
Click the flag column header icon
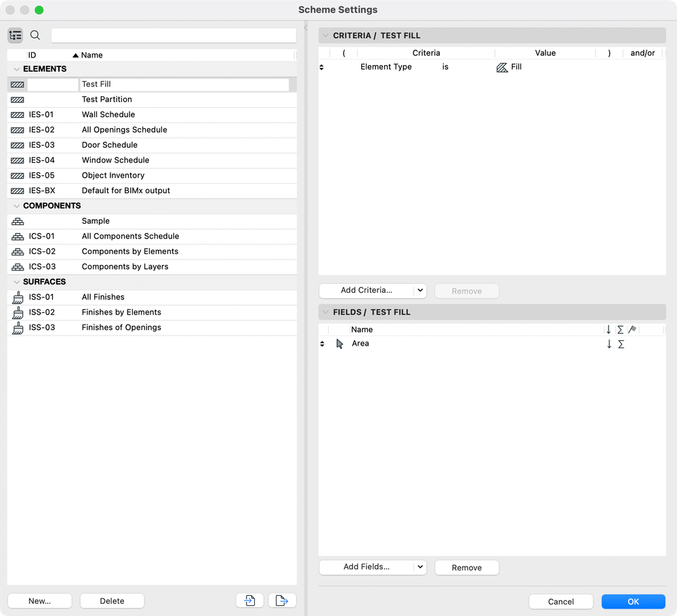pos(632,330)
